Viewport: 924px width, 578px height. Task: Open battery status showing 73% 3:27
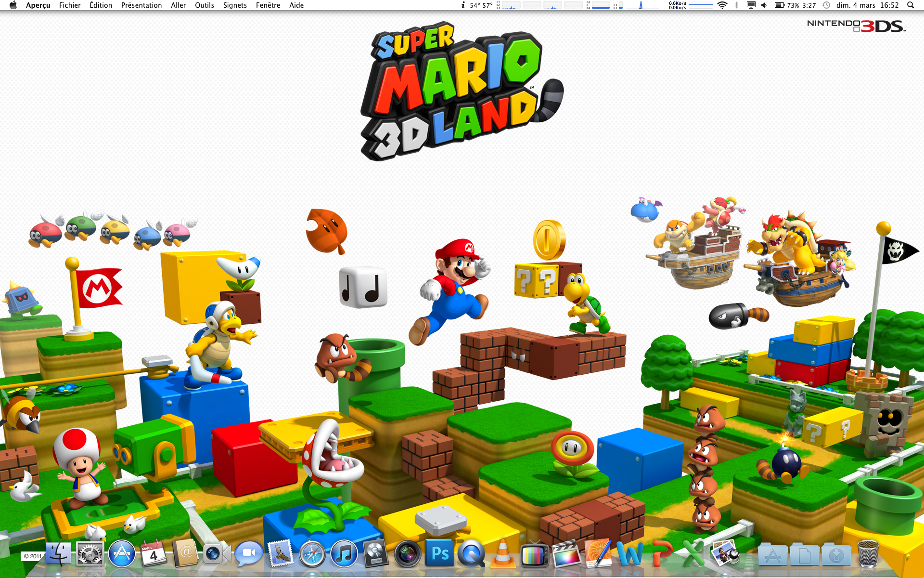[795, 5]
